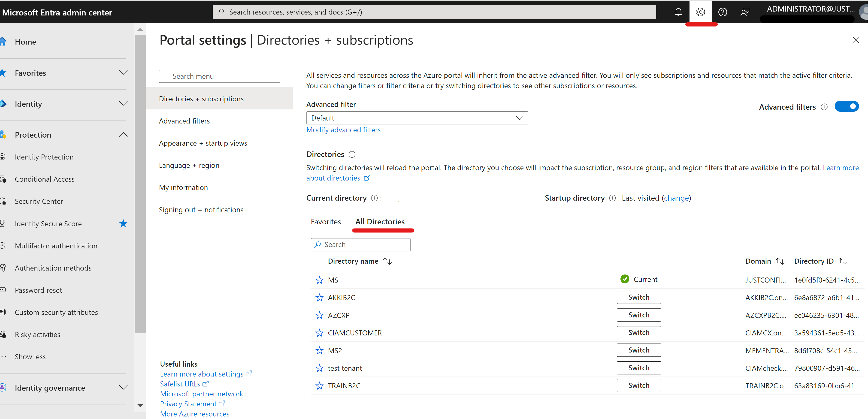
Task: Switch to the test tenant directory
Action: point(638,368)
